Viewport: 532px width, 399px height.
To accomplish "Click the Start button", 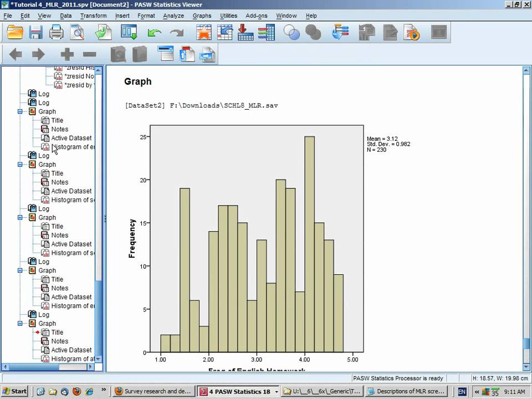I will click(14, 391).
